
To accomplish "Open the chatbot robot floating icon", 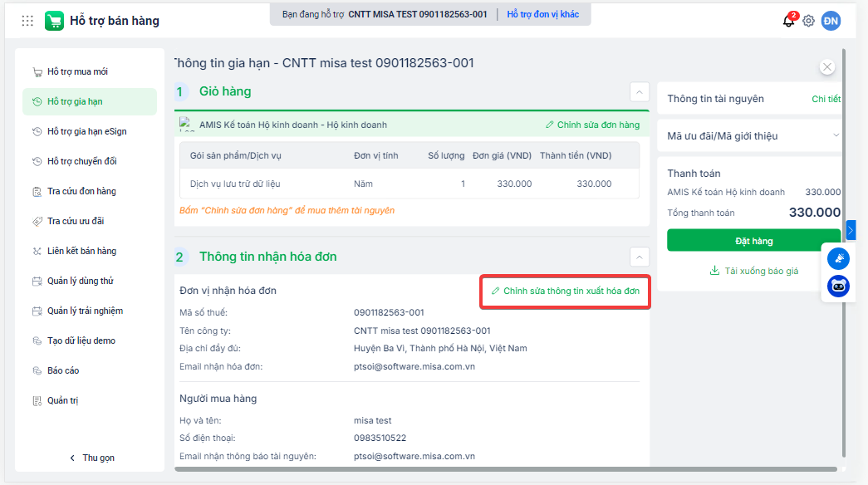I will pyautogui.click(x=838, y=287).
